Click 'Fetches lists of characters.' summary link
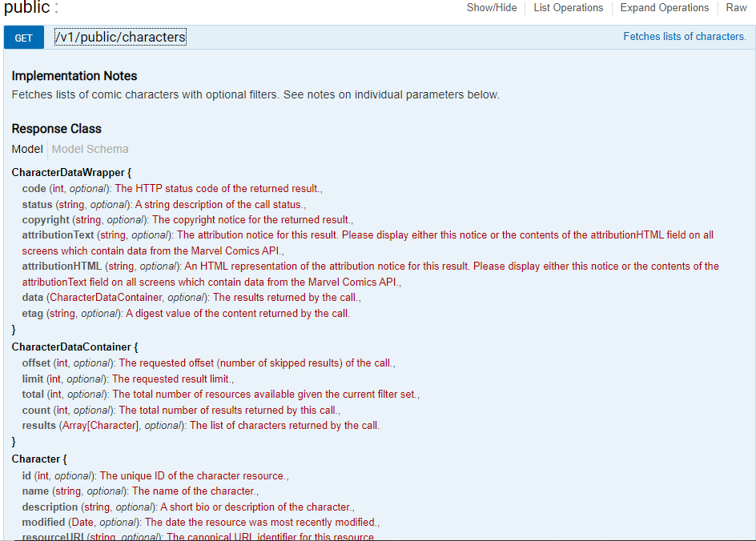Image resolution: width=756 pixels, height=541 pixels. click(x=685, y=37)
